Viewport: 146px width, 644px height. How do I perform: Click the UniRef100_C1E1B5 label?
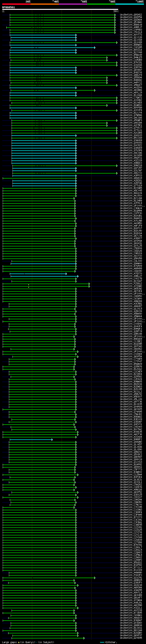[131, 48]
